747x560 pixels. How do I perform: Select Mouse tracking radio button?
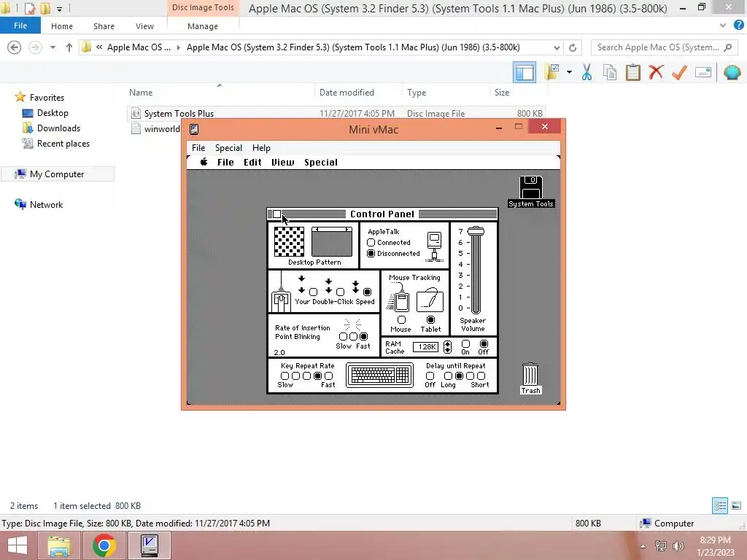401,319
